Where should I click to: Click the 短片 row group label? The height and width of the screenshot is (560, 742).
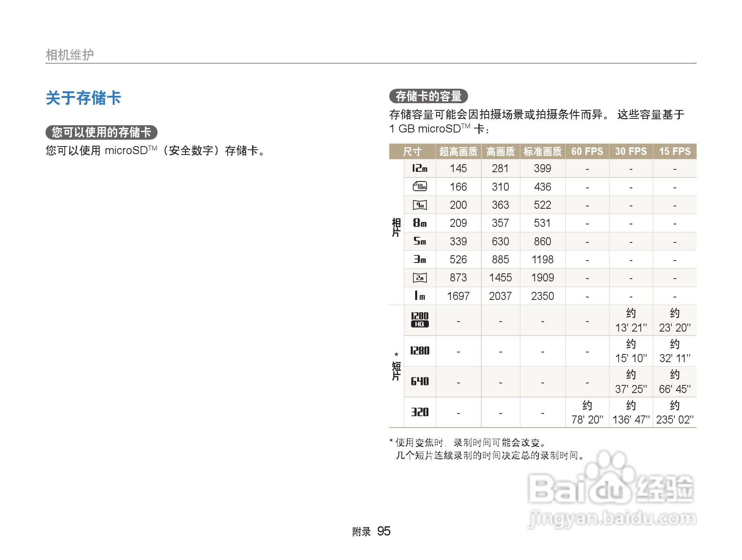tap(396, 371)
